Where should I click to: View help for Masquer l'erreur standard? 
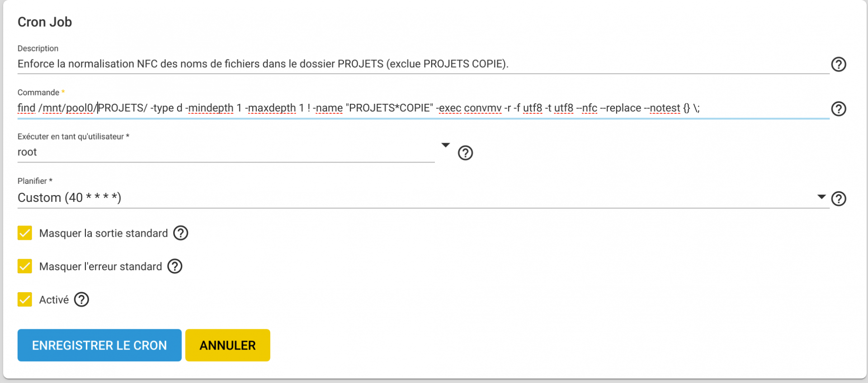pyautogui.click(x=175, y=266)
